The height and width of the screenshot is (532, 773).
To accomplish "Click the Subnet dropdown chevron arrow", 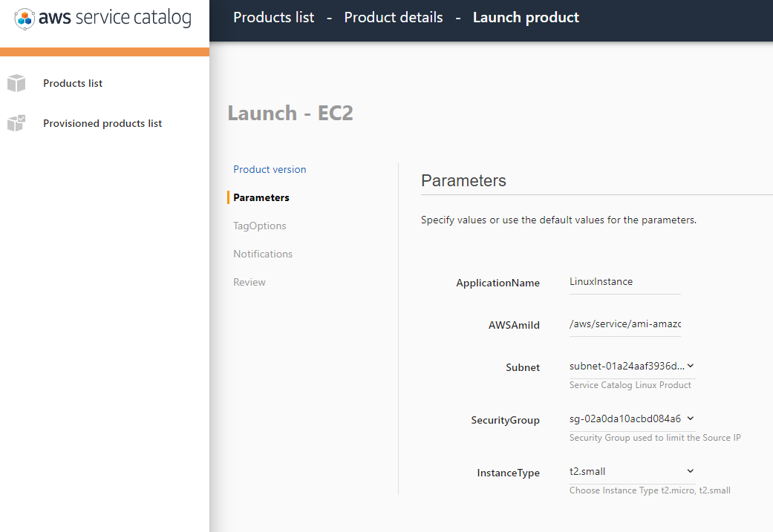I will (691, 366).
